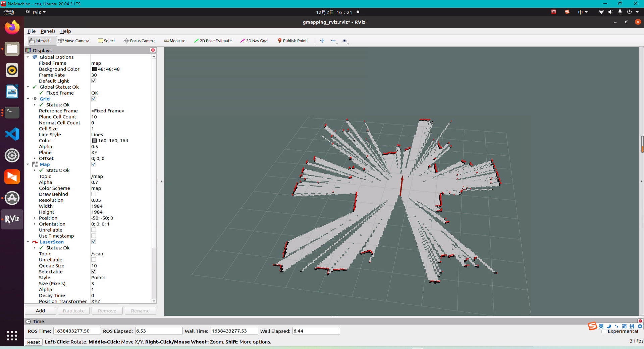Close the Time panel
This screenshot has width=644, height=349.
point(640,321)
